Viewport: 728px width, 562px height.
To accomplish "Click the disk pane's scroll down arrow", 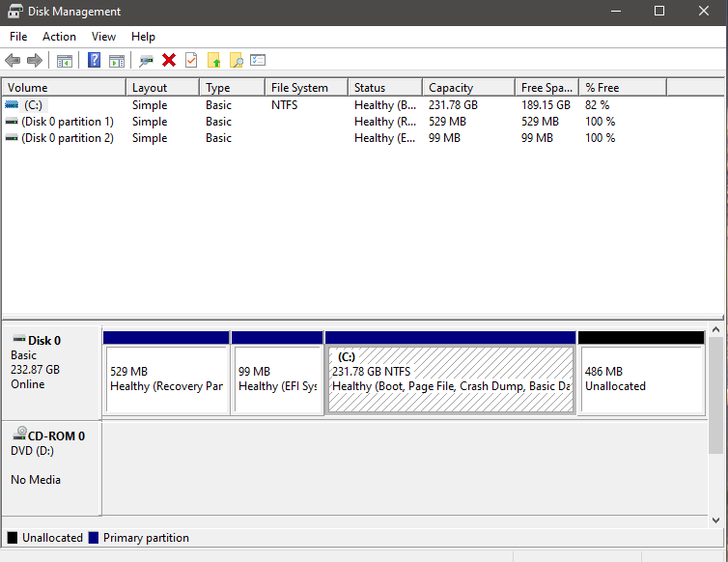I will click(716, 520).
